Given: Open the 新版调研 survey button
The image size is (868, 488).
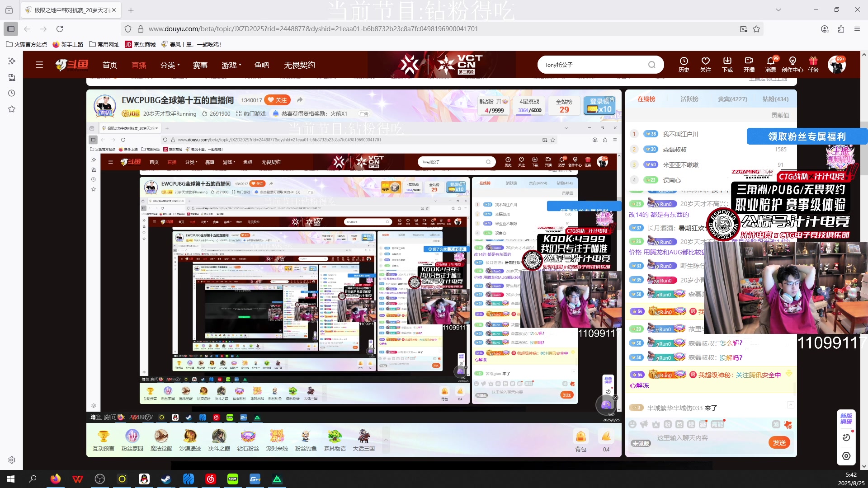Looking at the screenshot, I should pos(846,418).
